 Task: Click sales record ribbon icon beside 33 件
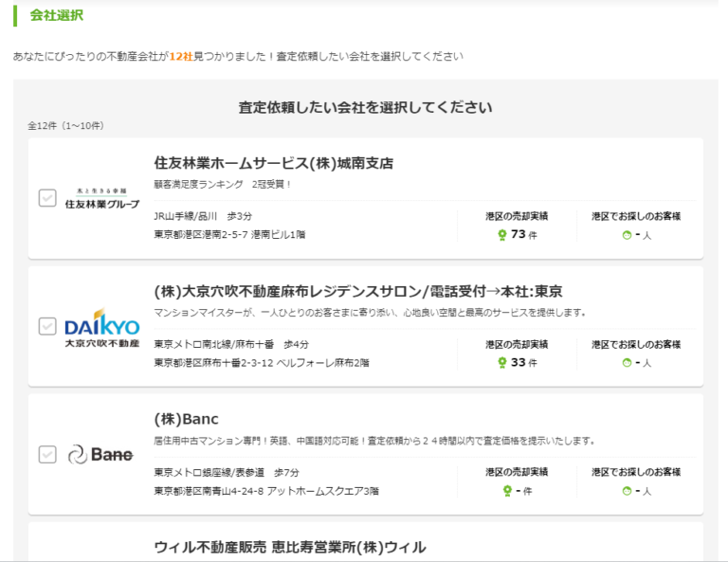click(501, 362)
